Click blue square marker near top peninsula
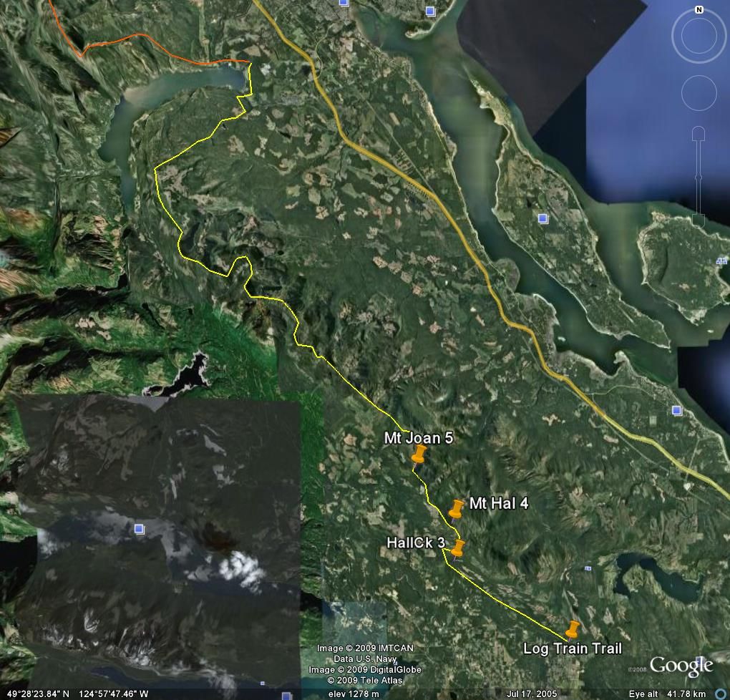Viewport: 730px width, 700px height. (x=430, y=11)
